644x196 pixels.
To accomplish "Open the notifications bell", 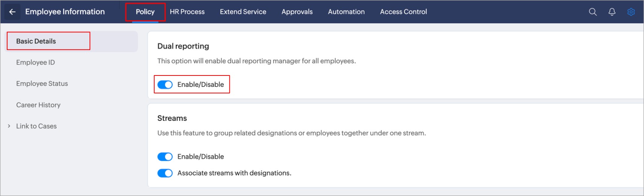I will coord(612,12).
